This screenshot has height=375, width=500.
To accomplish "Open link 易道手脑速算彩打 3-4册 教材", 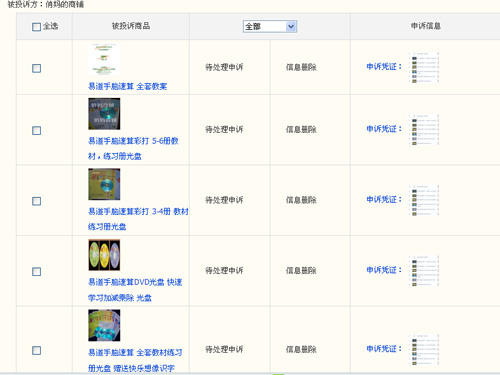I will tap(138, 219).
